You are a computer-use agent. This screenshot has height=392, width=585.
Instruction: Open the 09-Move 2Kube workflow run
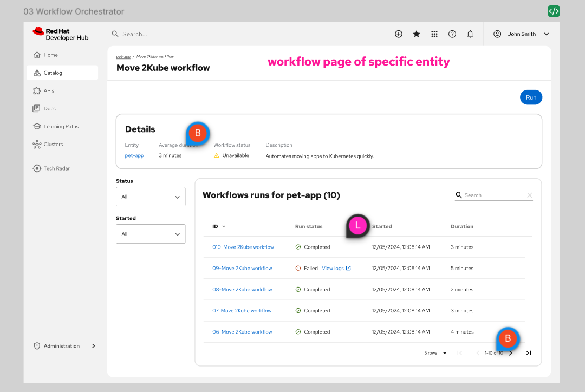(x=242, y=268)
